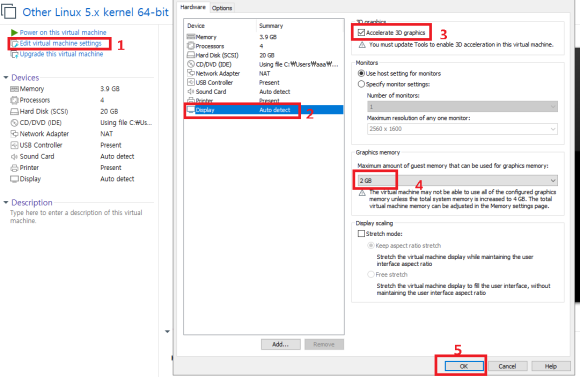Open Number of monitors dropdown
The width and height of the screenshot is (580, 377).
[x=462, y=107]
